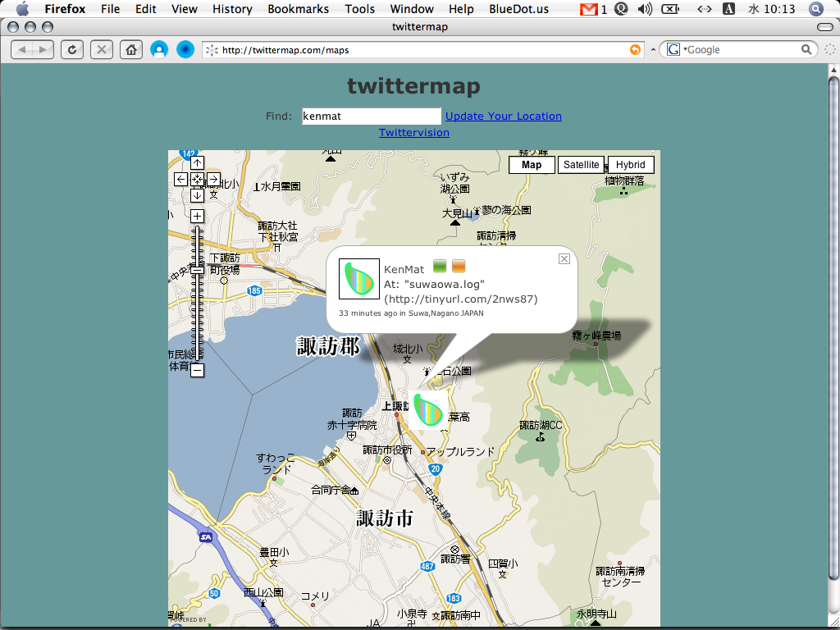Pan the map right with the arrow

tap(213, 179)
